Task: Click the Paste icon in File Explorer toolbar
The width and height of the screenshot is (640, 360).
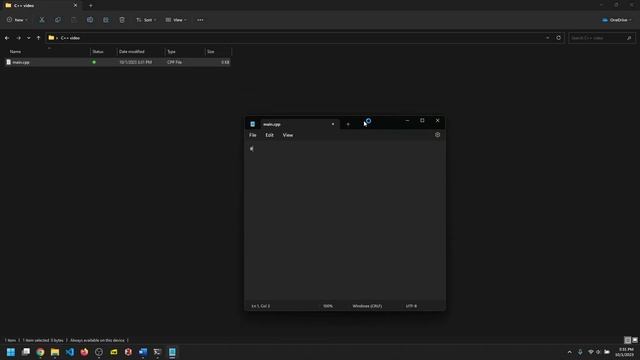Action: (73, 20)
